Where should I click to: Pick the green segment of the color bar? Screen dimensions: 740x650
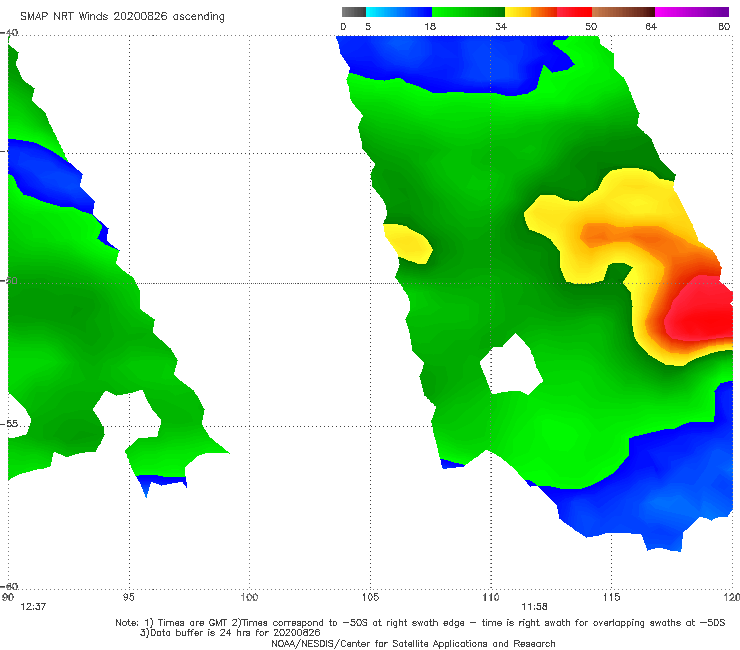pos(468,12)
